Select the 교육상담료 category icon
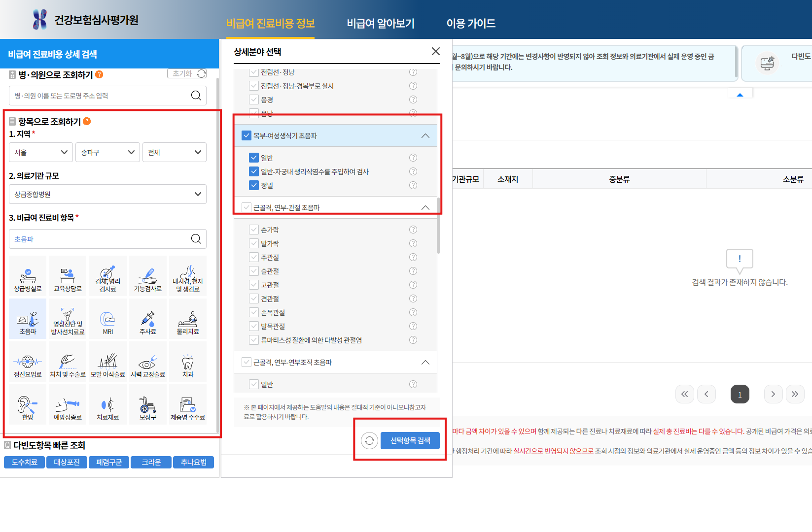The height and width of the screenshot is (532, 812). (x=68, y=276)
